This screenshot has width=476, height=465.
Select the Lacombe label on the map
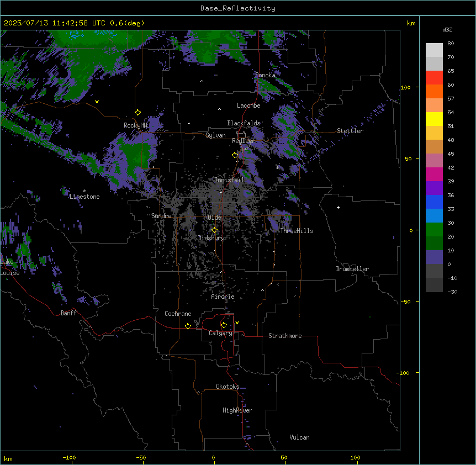coord(248,105)
